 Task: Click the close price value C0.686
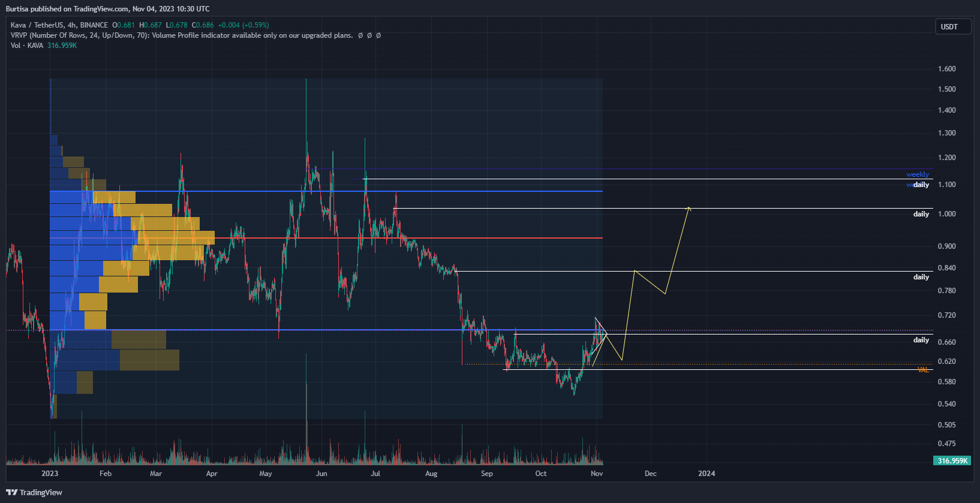[x=203, y=25]
